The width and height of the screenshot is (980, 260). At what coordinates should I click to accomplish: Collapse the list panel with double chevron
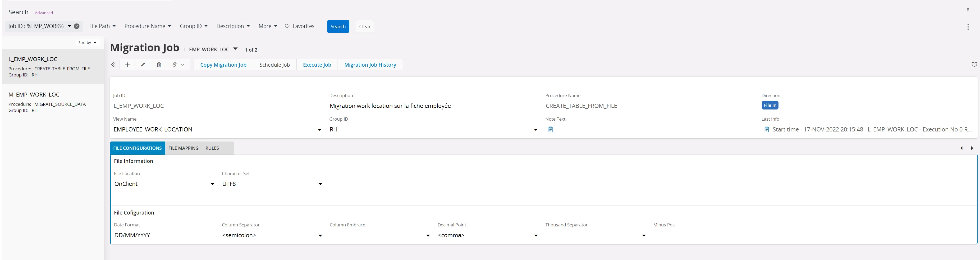pyautogui.click(x=113, y=65)
